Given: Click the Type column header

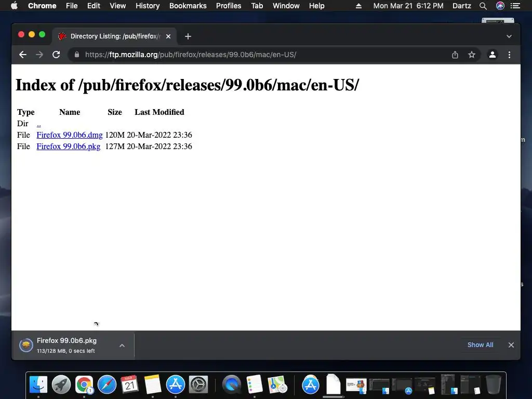Looking at the screenshot, I should tap(26, 112).
